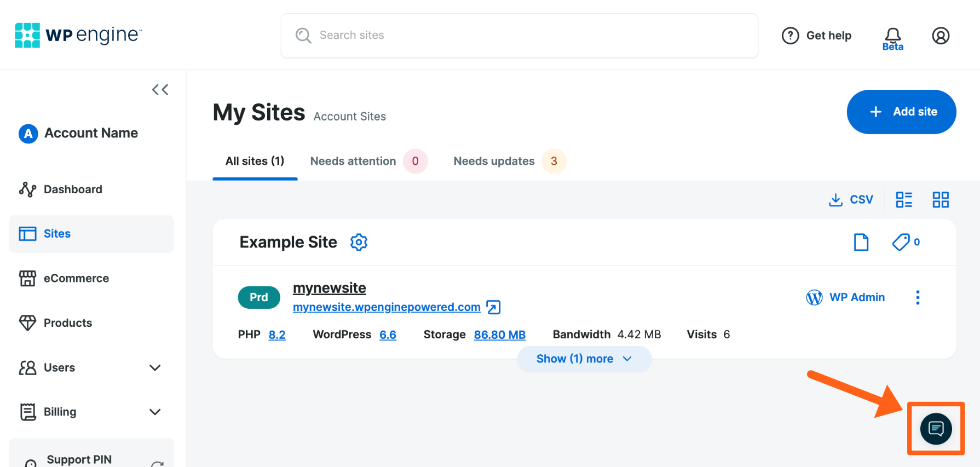Viewport: 980px width, 467px height.
Task: Expand the Billing menu
Action: (155, 412)
